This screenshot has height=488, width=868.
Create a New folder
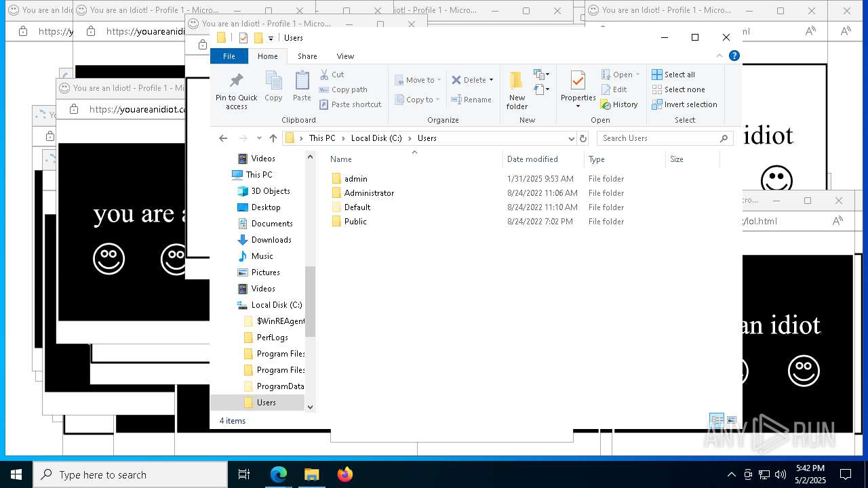pyautogui.click(x=517, y=90)
